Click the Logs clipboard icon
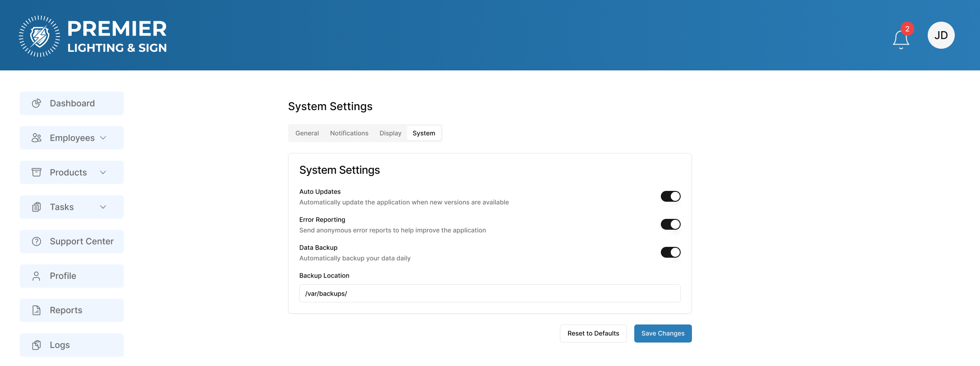Screen dimensions: 980x366 tap(37, 345)
